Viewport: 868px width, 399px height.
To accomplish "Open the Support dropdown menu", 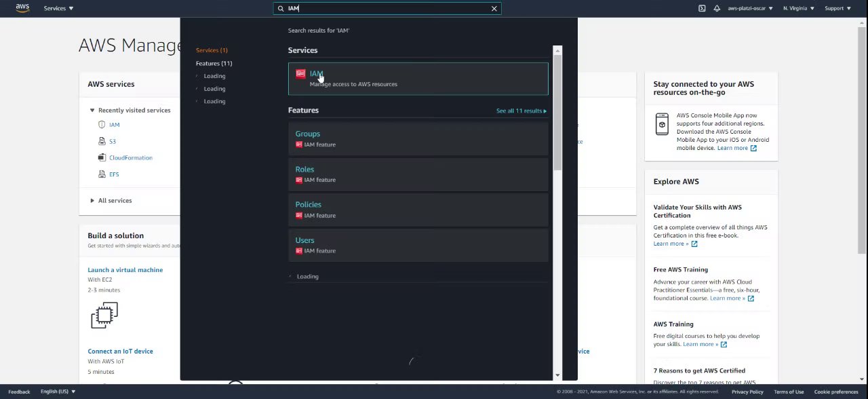I will click(837, 8).
